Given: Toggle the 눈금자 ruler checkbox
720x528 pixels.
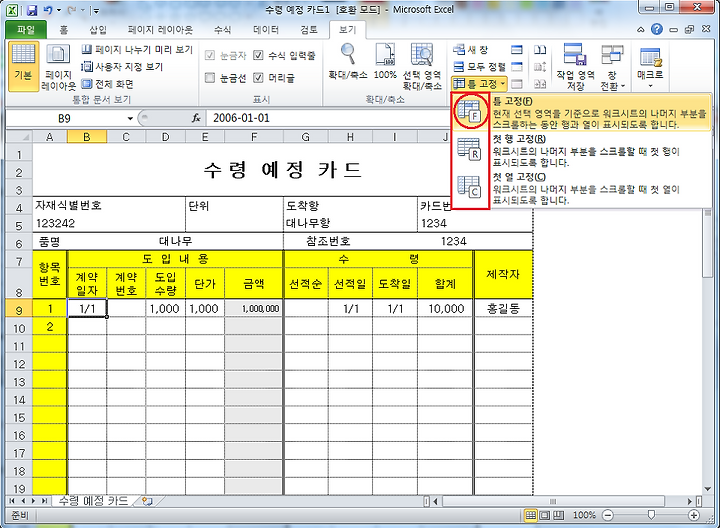Looking at the screenshot, I should tap(210, 55).
